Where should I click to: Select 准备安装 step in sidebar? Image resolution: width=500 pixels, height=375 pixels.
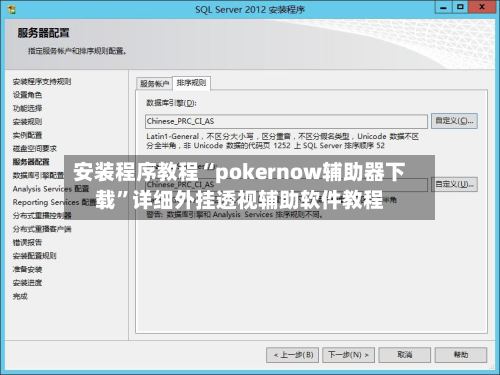click(27, 269)
